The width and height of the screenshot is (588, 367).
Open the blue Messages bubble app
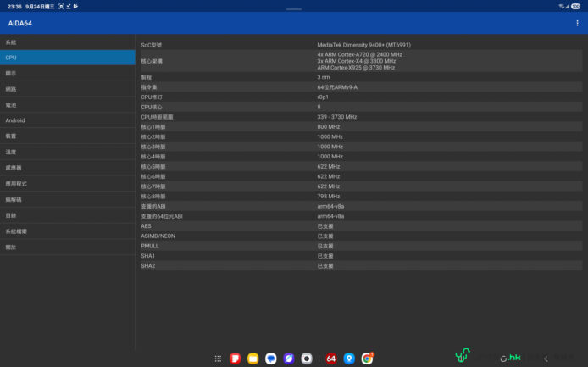pyautogui.click(x=271, y=359)
